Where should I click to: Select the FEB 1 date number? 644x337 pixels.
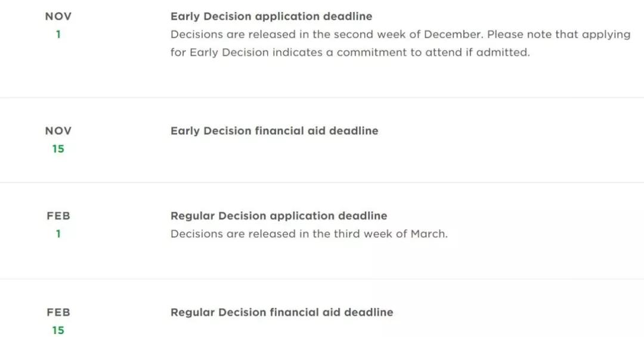click(58, 234)
